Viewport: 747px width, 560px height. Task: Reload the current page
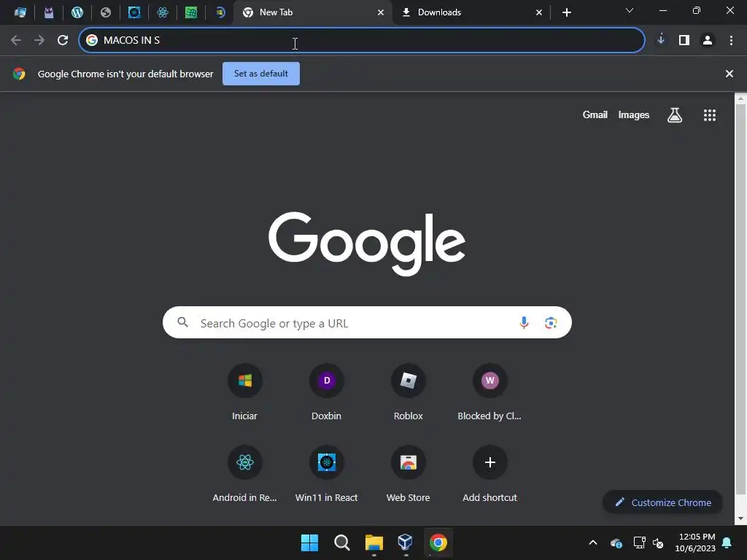pyautogui.click(x=63, y=40)
